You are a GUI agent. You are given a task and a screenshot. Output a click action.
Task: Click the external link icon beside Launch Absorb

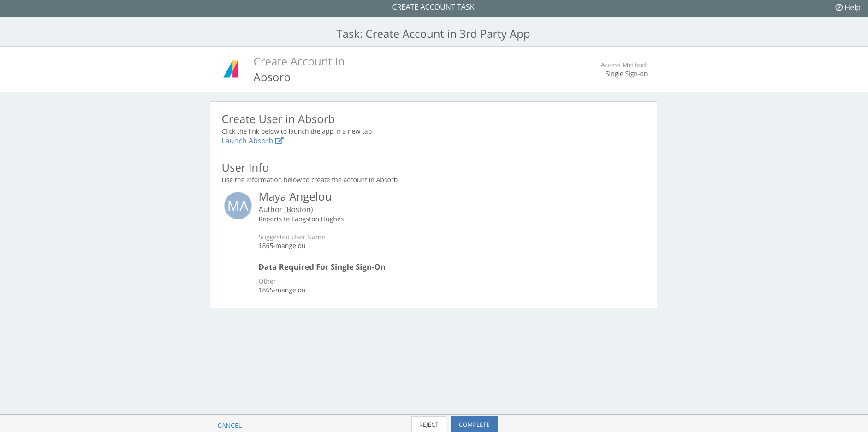click(x=279, y=141)
